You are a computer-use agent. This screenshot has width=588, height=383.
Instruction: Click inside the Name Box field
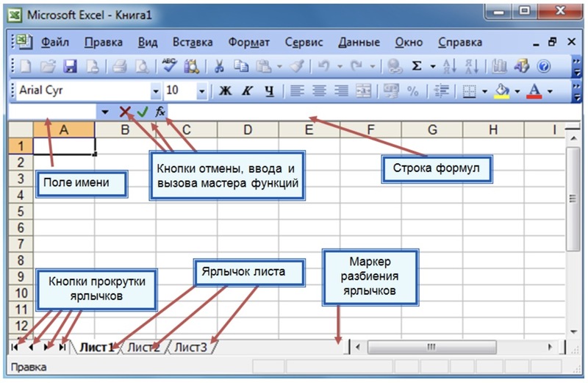coord(52,112)
